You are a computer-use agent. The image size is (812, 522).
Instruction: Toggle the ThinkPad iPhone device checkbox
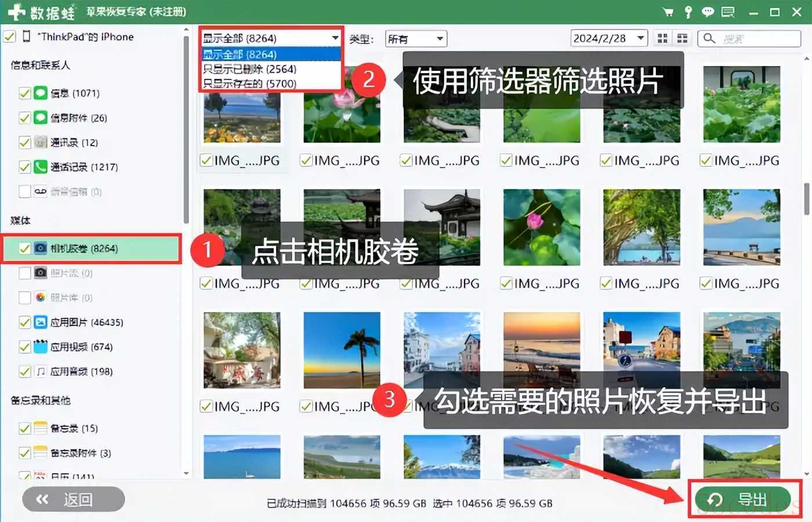tap(9, 37)
